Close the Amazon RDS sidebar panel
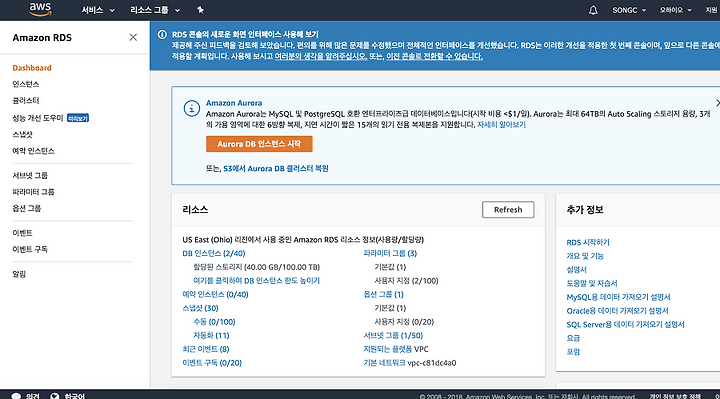 point(133,38)
